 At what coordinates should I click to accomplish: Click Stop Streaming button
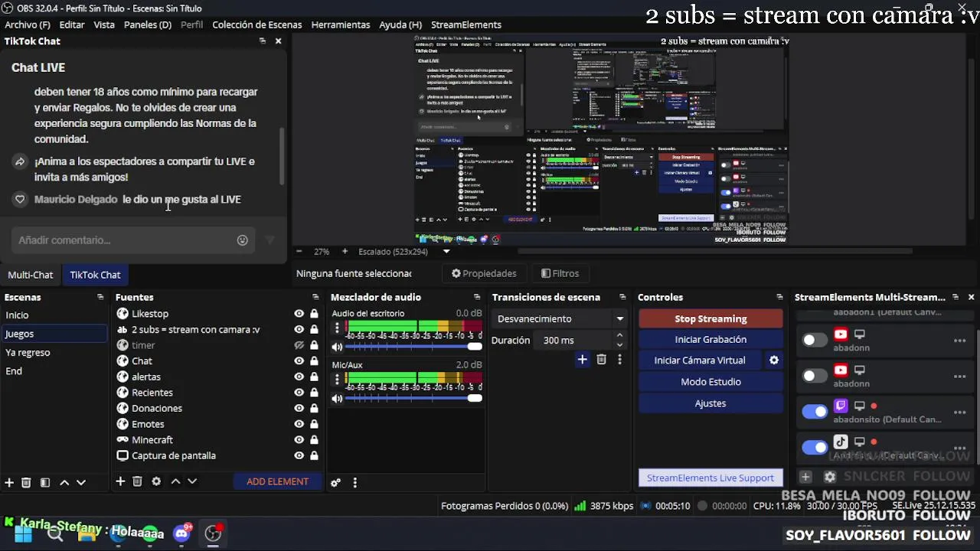(710, 318)
